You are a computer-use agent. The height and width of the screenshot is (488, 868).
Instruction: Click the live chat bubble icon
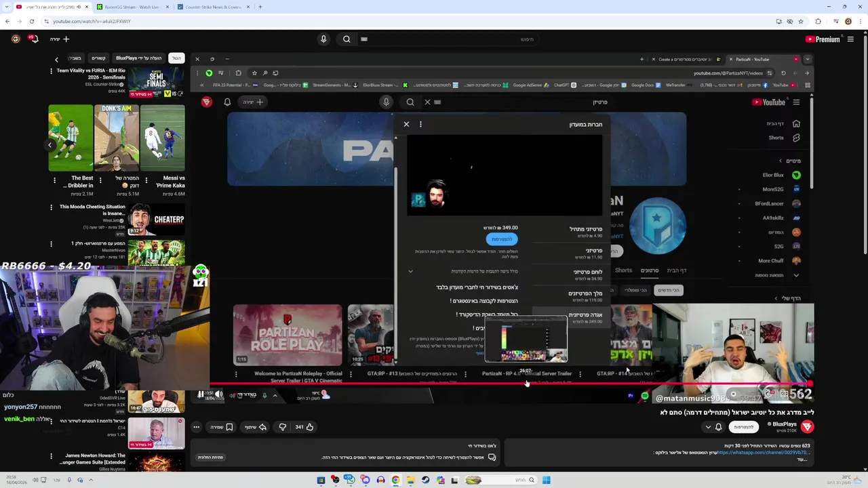pos(492,457)
